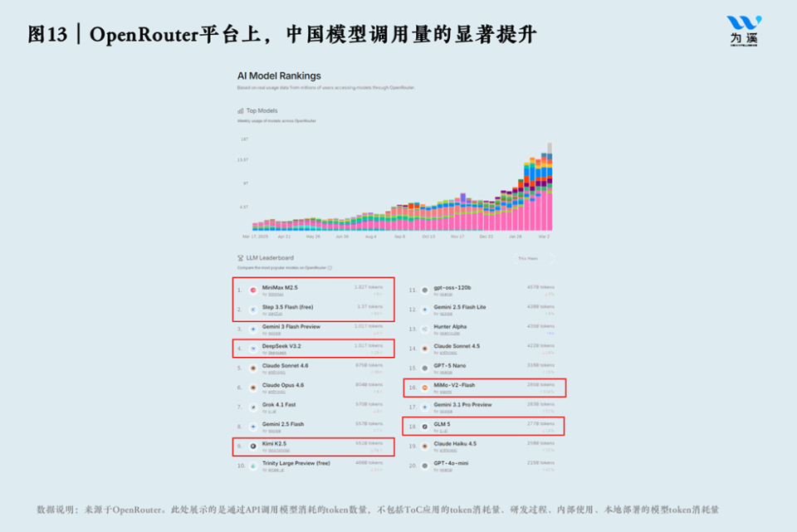Image resolution: width=797 pixels, height=532 pixels.
Task: Open the MiMo-V2-Flash model link
Action: 454,385
